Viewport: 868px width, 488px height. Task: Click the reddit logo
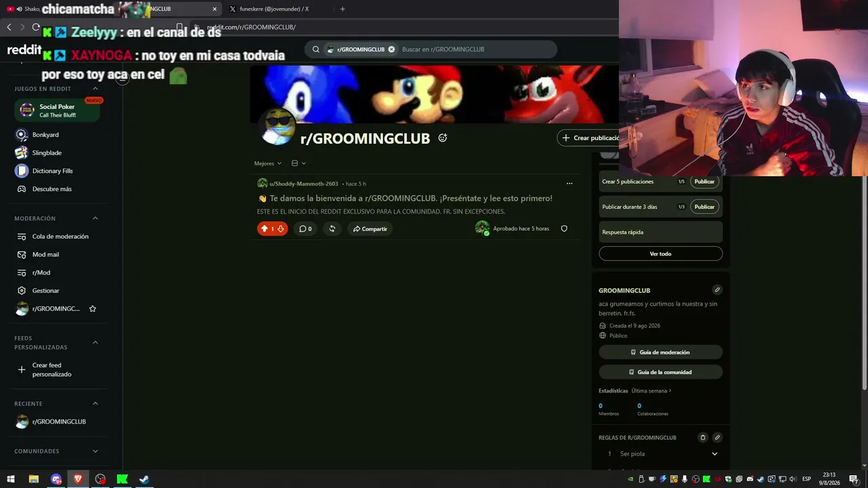click(24, 49)
